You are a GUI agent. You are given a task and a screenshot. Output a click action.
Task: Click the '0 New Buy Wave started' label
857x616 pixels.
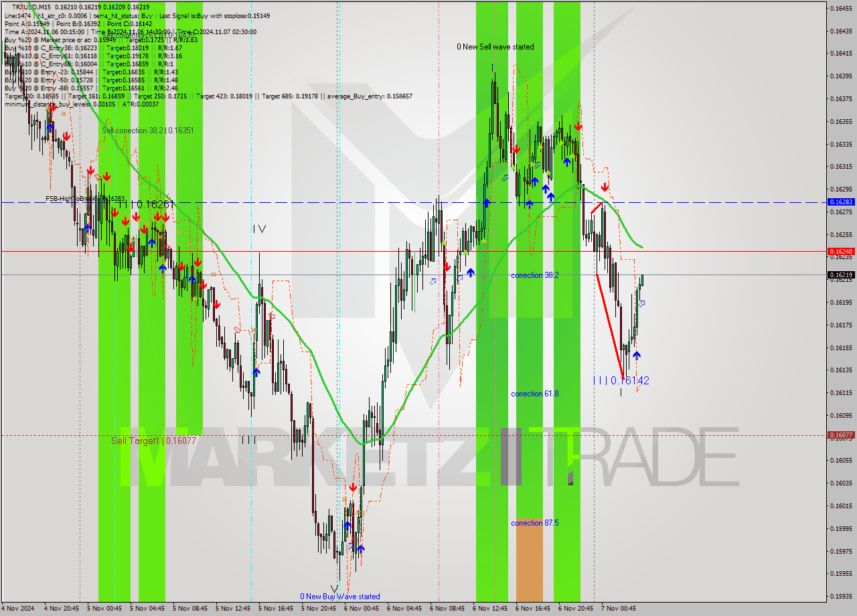point(339,597)
